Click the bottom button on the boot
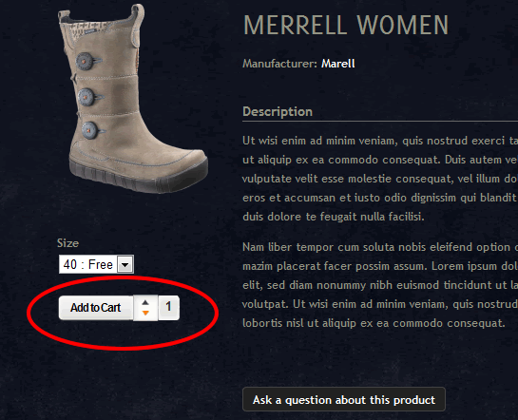518x420 pixels. click(89, 130)
